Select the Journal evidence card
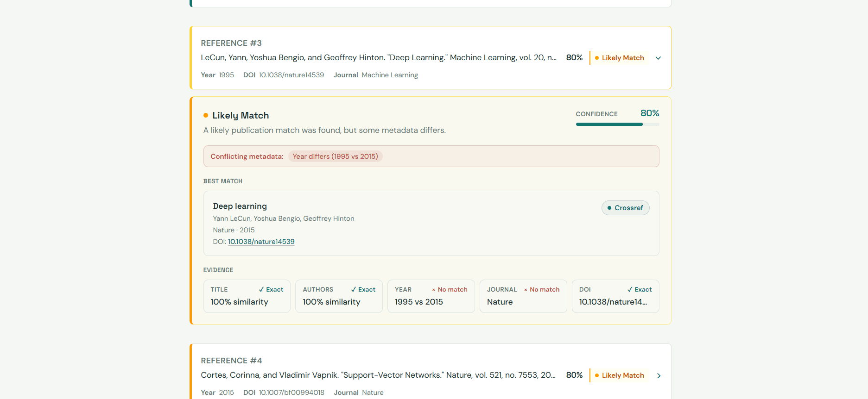The width and height of the screenshot is (868, 399). [x=523, y=296]
